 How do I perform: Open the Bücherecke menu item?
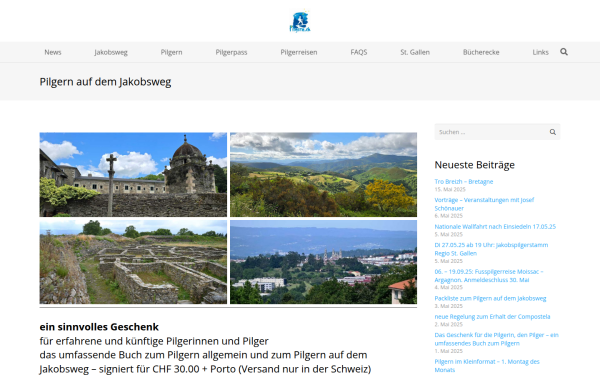pos(481,52)
